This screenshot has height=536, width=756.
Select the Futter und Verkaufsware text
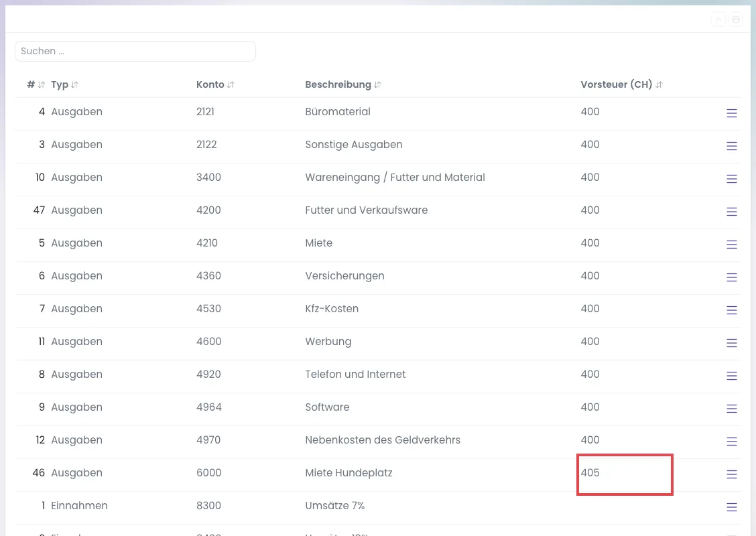[366, 210]
